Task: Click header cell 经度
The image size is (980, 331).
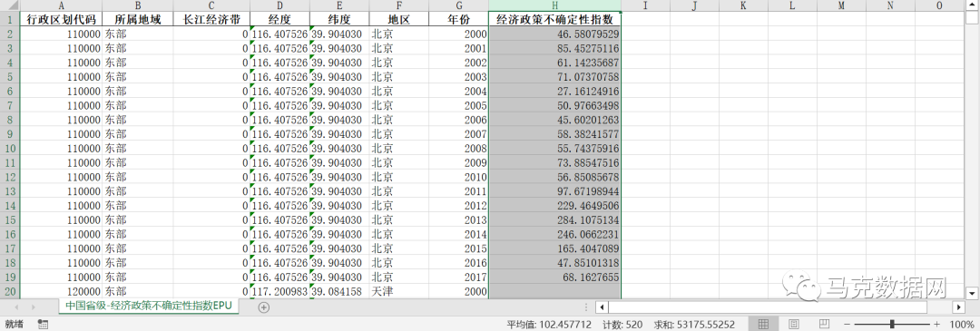Action: pyautogui.click(x=280, y=19)
